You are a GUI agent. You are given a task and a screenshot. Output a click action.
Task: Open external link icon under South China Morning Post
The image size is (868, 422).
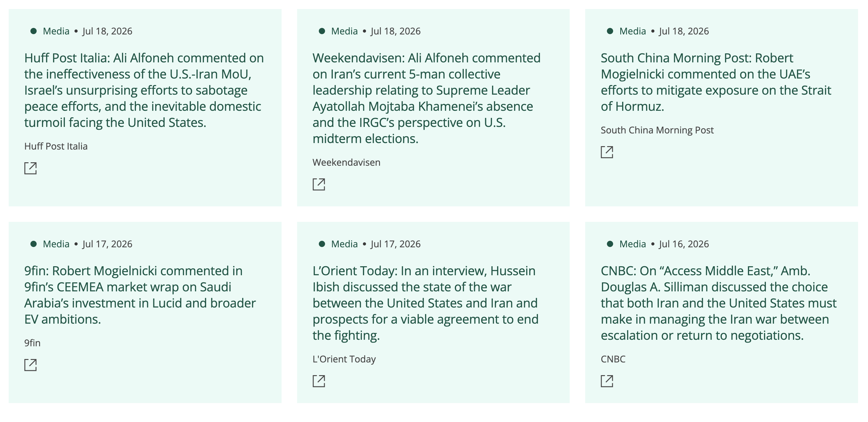pyautogui.click(x=607, y=152)
